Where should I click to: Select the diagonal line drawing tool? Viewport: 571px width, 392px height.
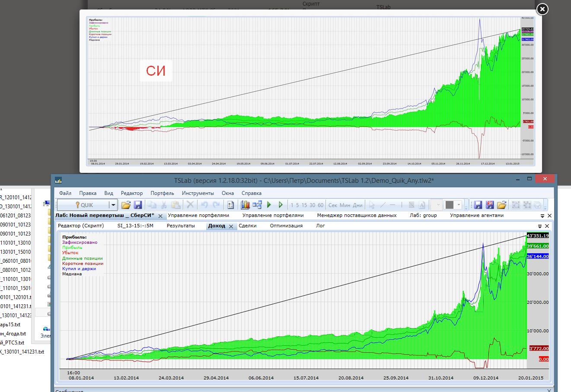pyautogui.click(x=383, y=205)
